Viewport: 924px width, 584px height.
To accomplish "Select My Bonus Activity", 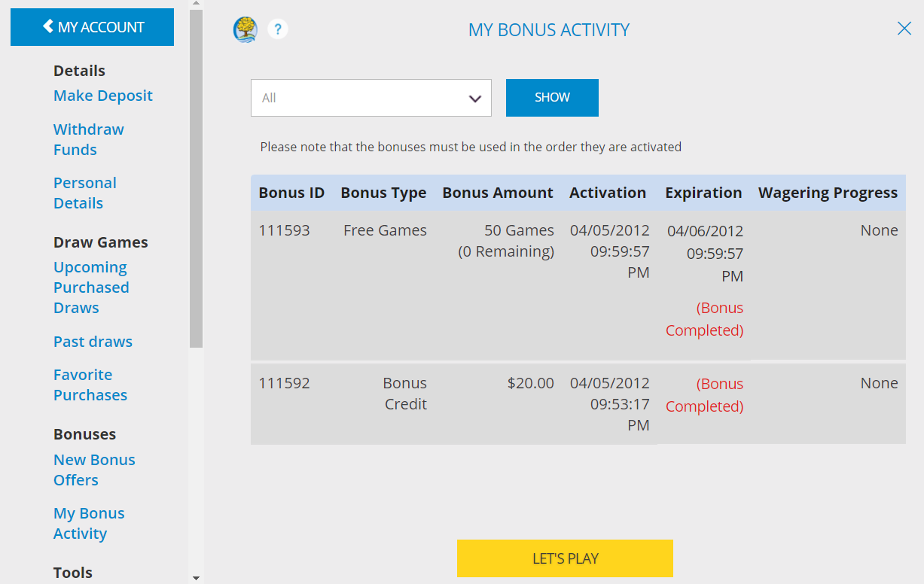I will coord(89,523).
